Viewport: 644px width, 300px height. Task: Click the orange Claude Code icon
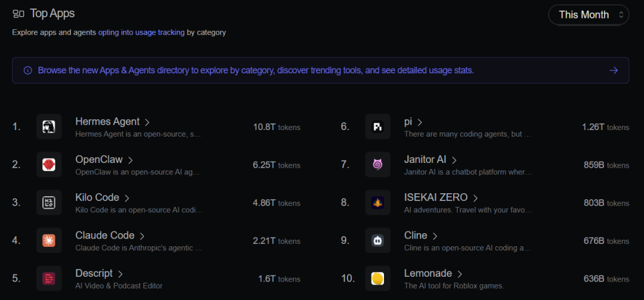[x=49, y=240]
